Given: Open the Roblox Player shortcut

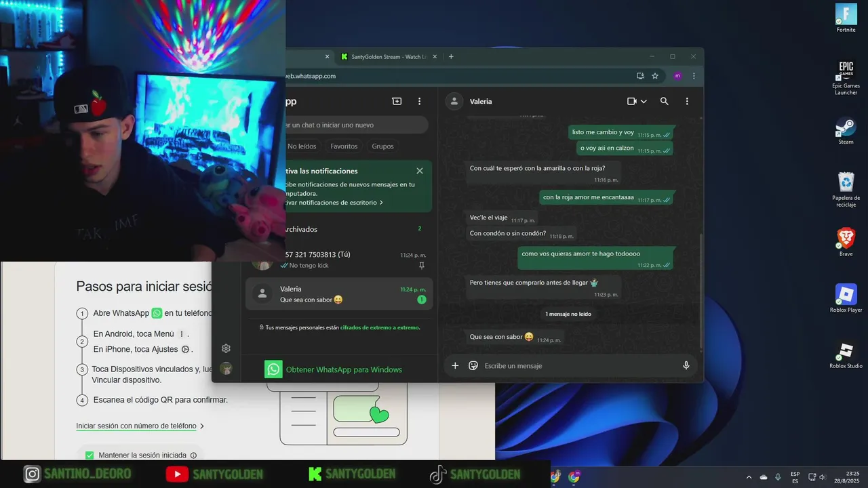Looking at the screenshot, I should click(x=846, y=298).
